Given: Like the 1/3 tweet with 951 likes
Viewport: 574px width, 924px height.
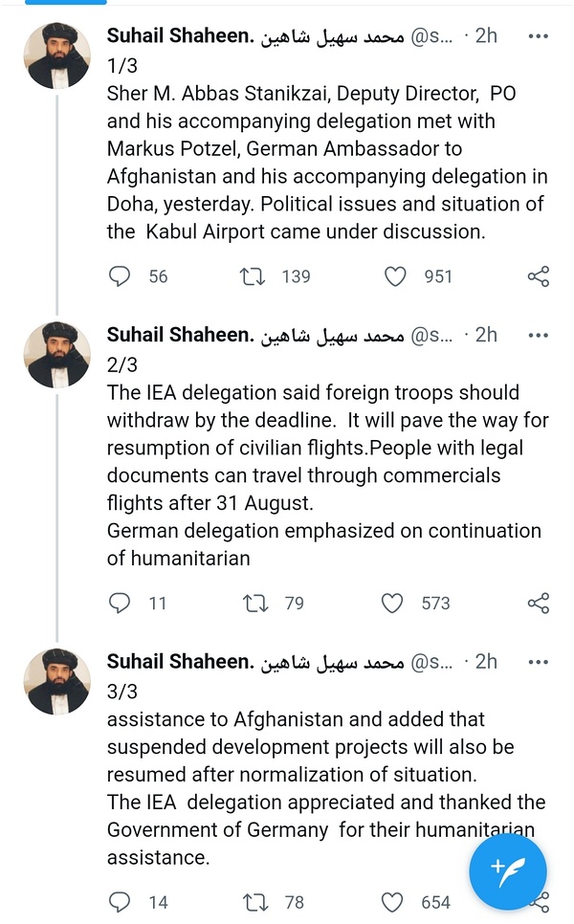Looking at the screenshot, I should coord(395,276).
